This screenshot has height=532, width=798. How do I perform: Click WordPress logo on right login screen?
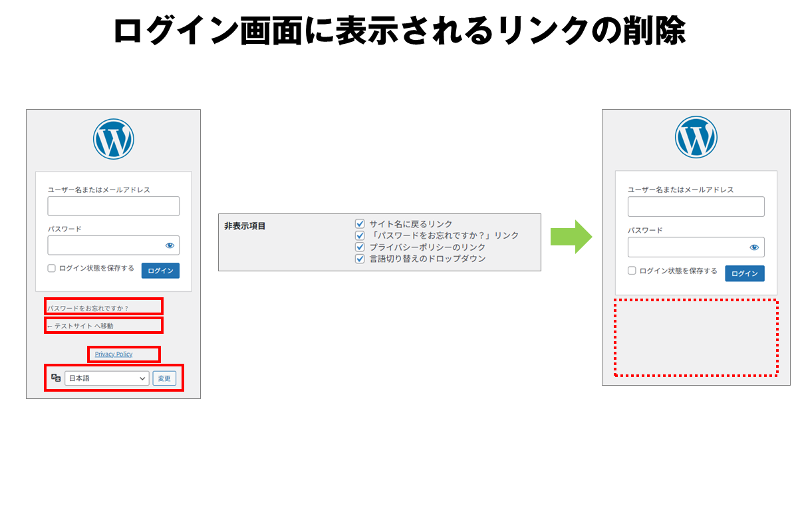pyautogui.click(x=696, y=137)
